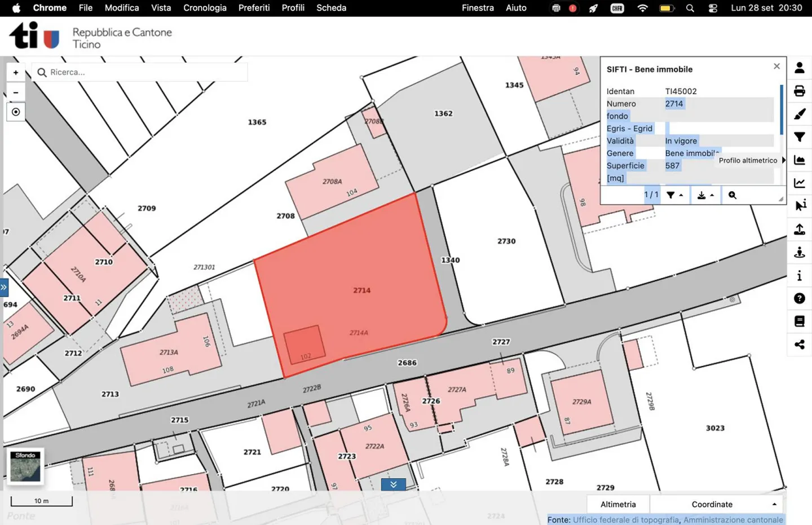Open the documentation book icon

799,321
